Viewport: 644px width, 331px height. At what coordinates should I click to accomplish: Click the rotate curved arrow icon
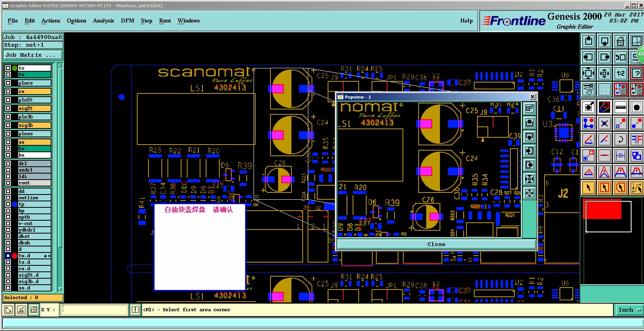coord(621,139)
